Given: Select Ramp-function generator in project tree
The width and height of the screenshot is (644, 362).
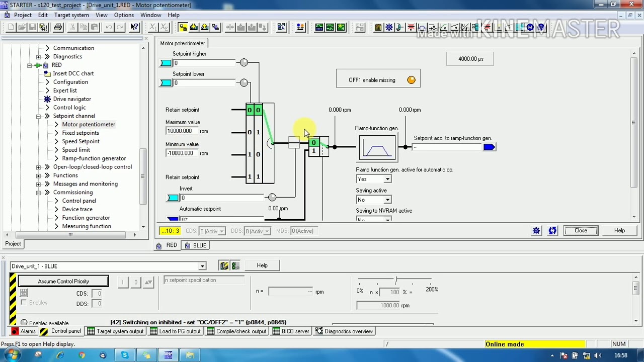Looking at the screenshot, I should pyautogui.click(x=94, y=158).
